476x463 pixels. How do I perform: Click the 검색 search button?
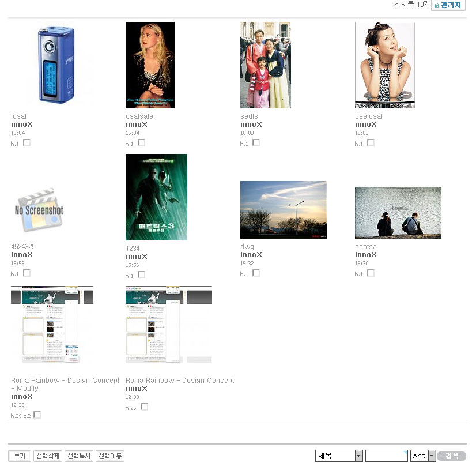[x=451, y=456]
